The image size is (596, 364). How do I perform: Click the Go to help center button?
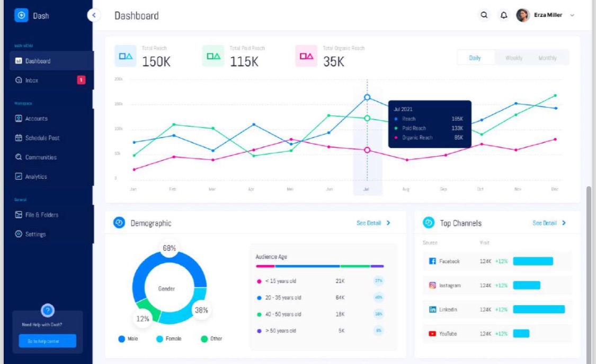pyautogui.click(x=48, y=341)
